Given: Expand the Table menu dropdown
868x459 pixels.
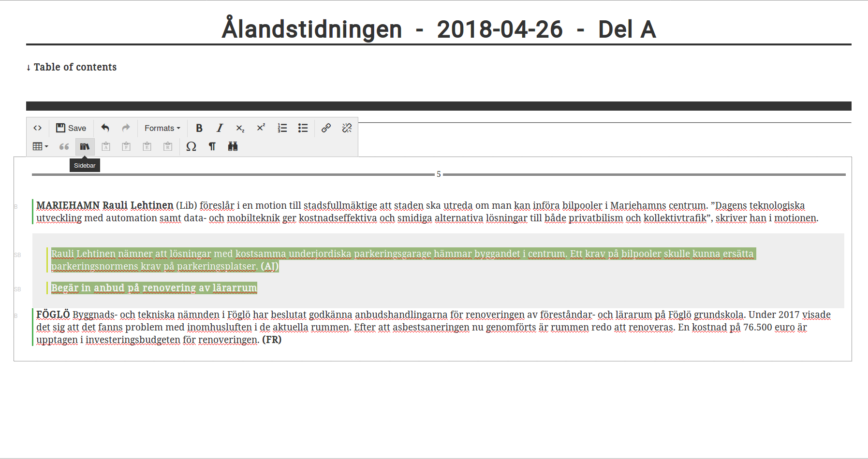Looking at the screenshot, I should [x=40, y=146].
